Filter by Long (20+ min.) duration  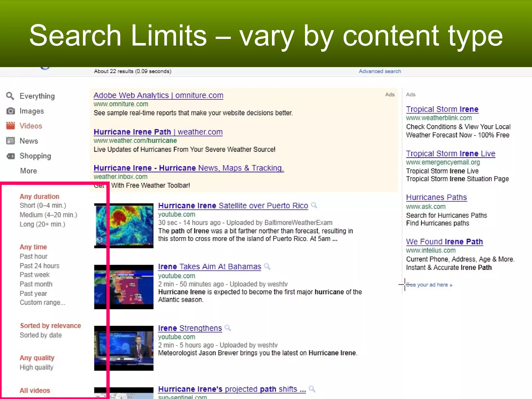click(42, 224)
